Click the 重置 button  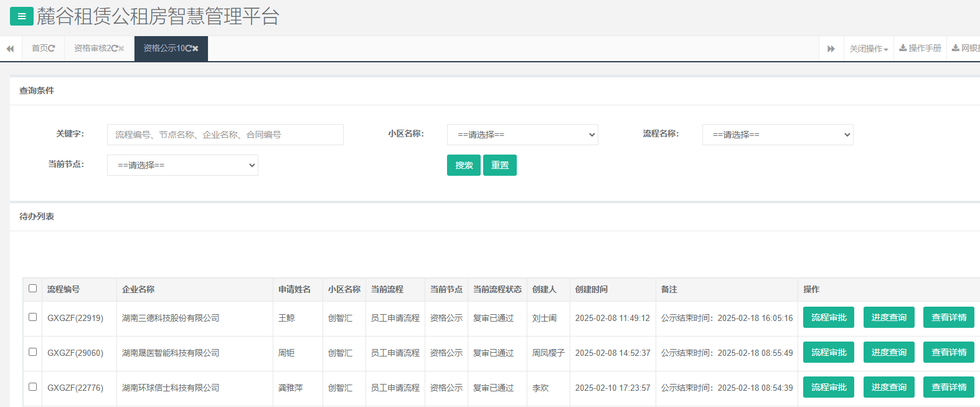tap(500, 165)
